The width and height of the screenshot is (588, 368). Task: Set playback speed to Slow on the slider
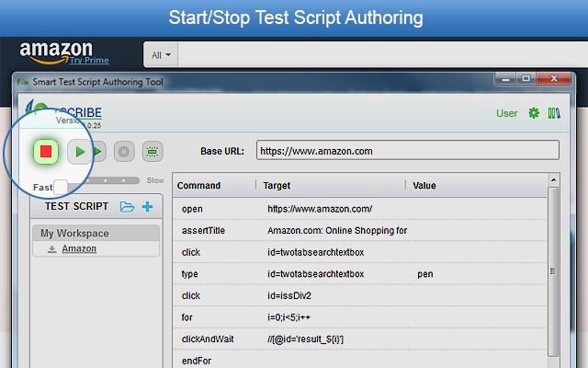155,180
